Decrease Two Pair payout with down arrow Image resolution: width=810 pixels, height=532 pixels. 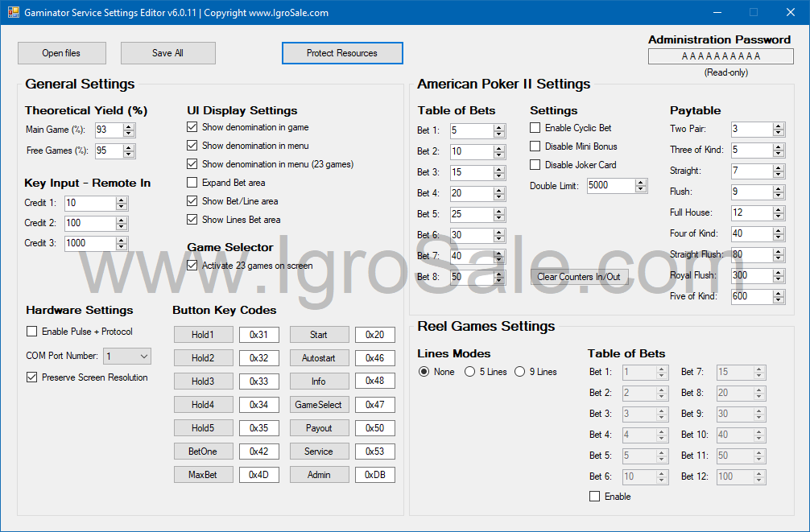(778, 133)
